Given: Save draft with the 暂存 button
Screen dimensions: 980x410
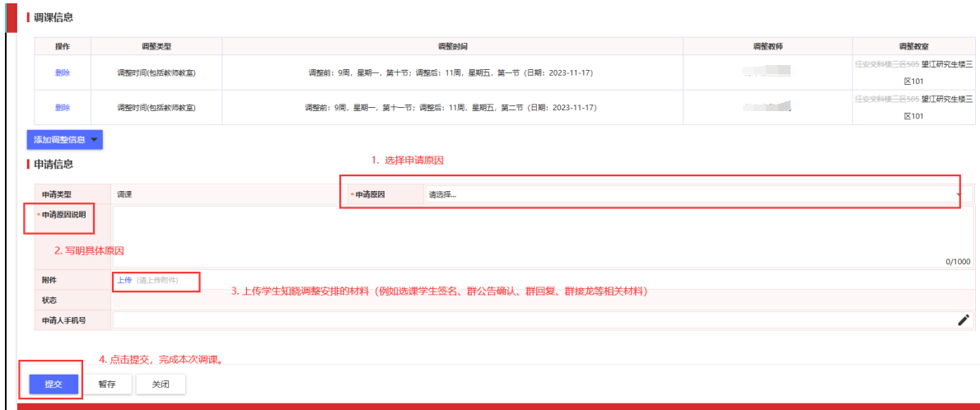Looking at the screenshot, I should tap(106, 384).
